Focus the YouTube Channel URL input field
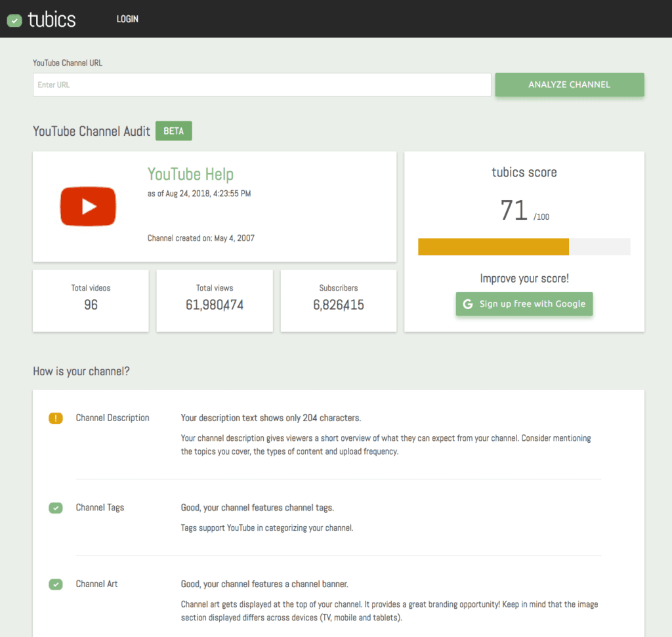Image resolution: width=672 pixels, height=637 pixels. tap(262, 85)
